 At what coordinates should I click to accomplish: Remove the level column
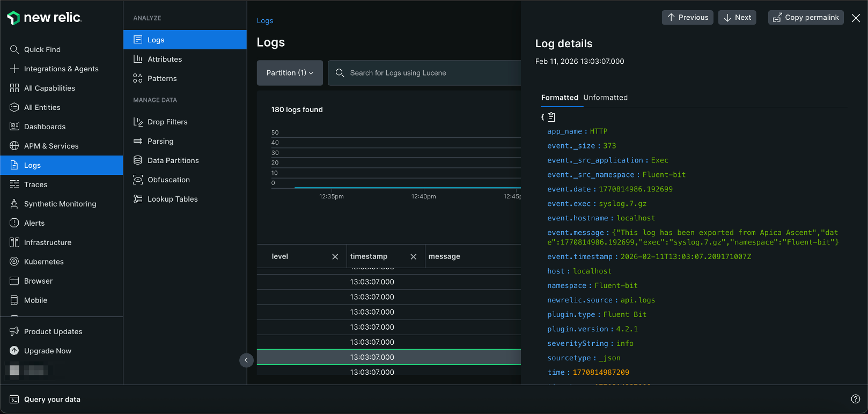click(335, 256)
